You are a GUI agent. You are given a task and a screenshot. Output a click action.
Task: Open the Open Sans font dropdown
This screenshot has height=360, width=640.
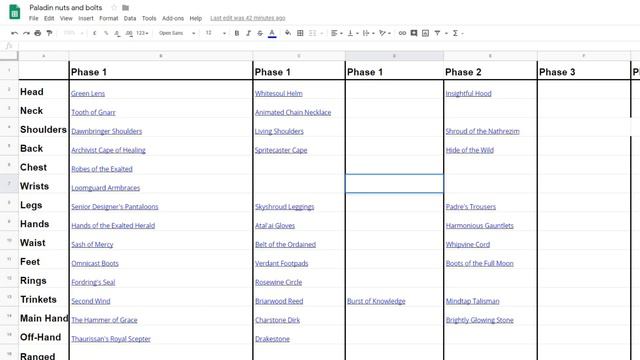(x=177, y=33)
